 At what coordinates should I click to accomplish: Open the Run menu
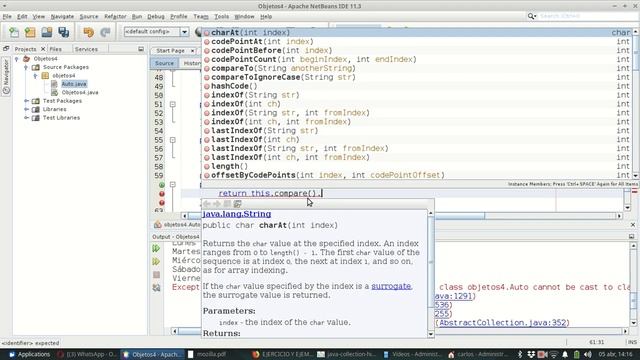[137, 17]
